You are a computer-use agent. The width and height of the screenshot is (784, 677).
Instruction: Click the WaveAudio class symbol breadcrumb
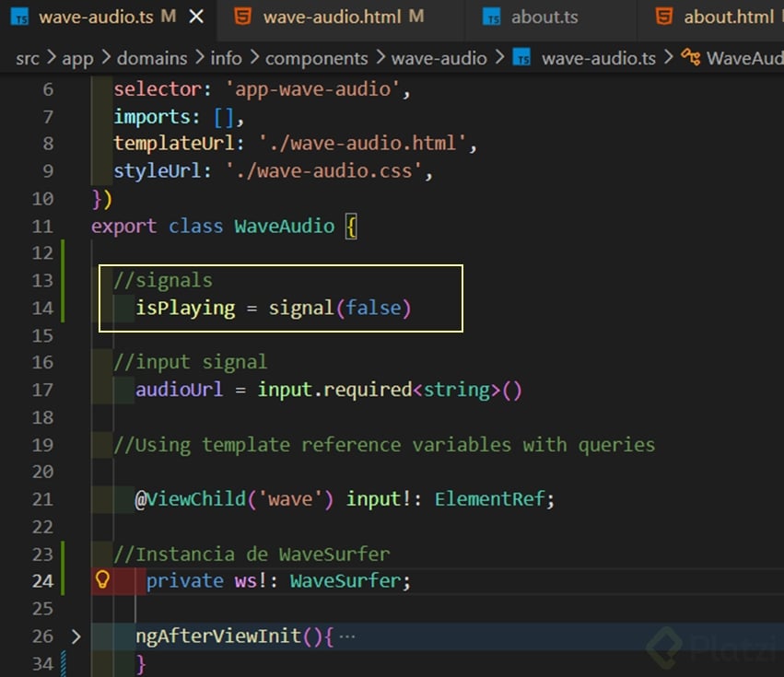tap(745, 59)
